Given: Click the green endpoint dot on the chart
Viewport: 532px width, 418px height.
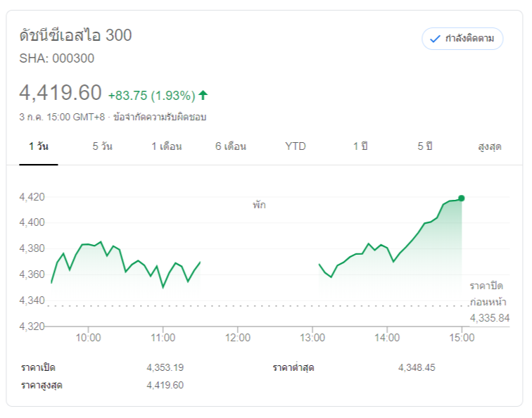Looking at the screenshot, I should coord(461,198).
